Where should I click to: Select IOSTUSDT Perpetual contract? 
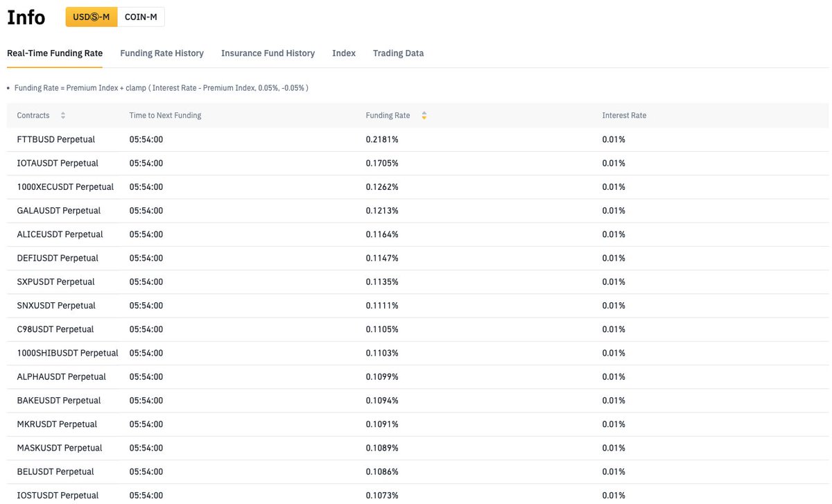click(x=58, y=495)
